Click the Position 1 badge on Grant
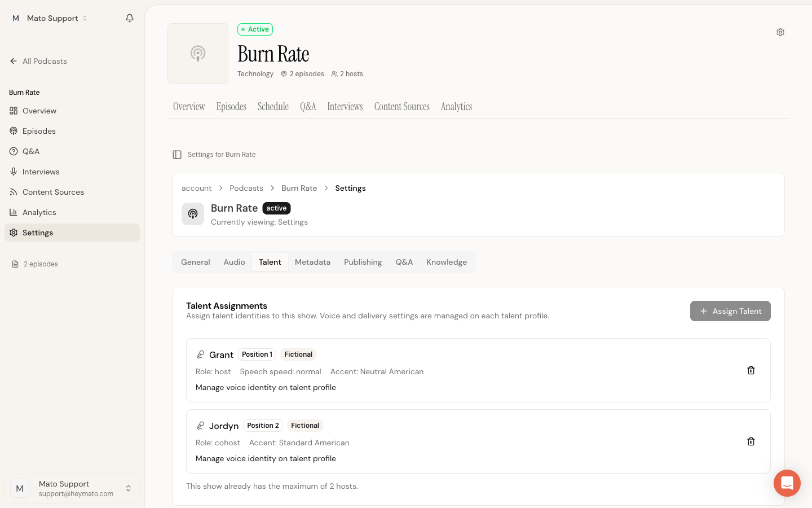This screenshot has height=508, width=812. (257, 354)
